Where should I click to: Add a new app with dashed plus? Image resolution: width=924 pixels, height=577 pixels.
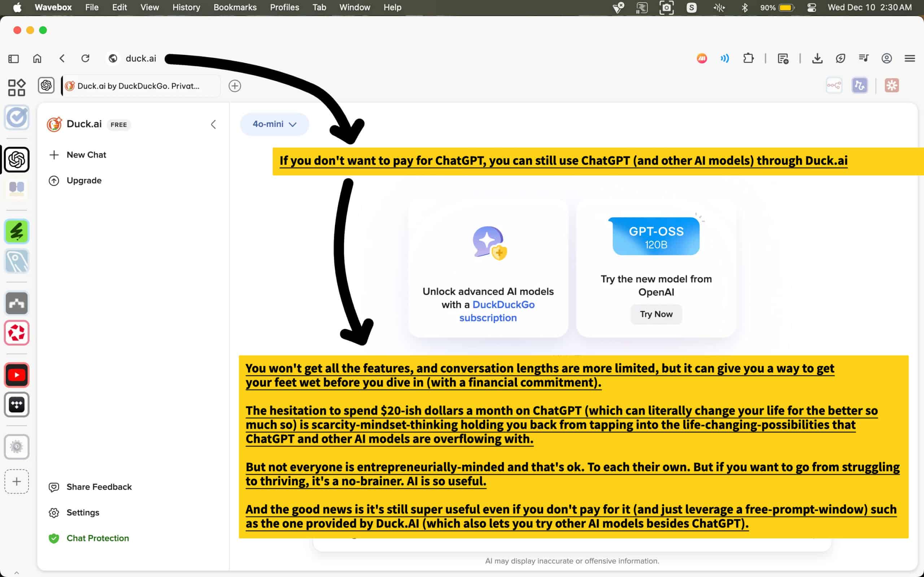(16, 481)
